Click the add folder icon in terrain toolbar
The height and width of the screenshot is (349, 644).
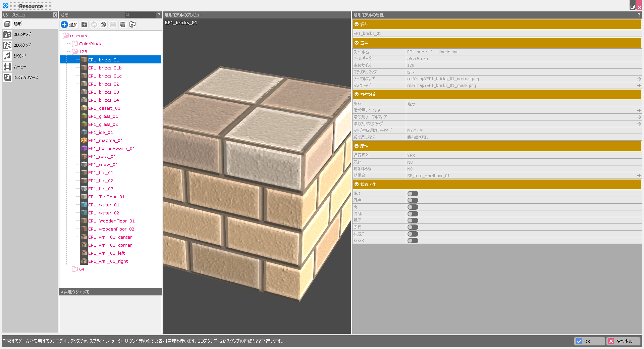coord(84,24)
